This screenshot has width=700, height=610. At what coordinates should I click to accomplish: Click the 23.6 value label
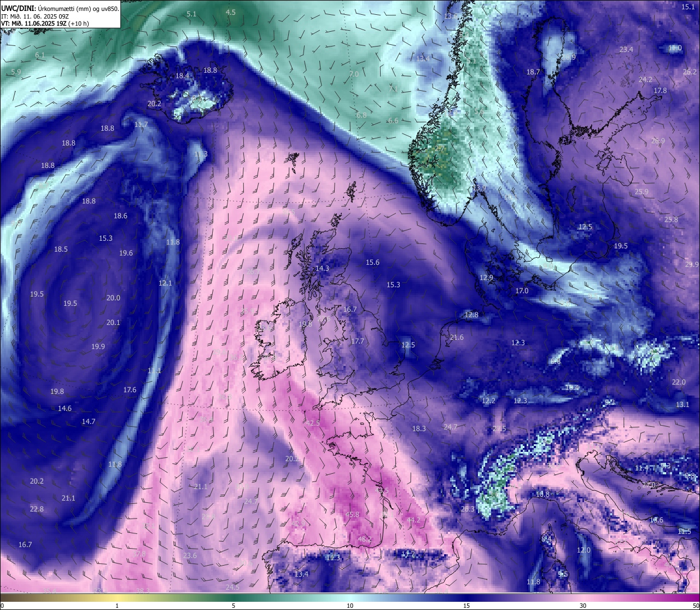(190, 555)
